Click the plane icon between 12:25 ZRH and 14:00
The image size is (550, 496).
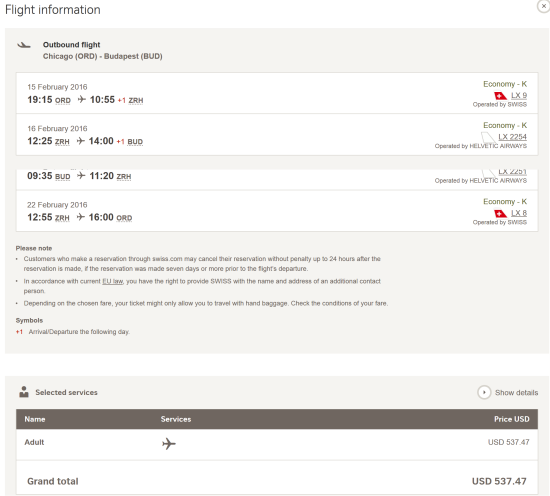81,141
